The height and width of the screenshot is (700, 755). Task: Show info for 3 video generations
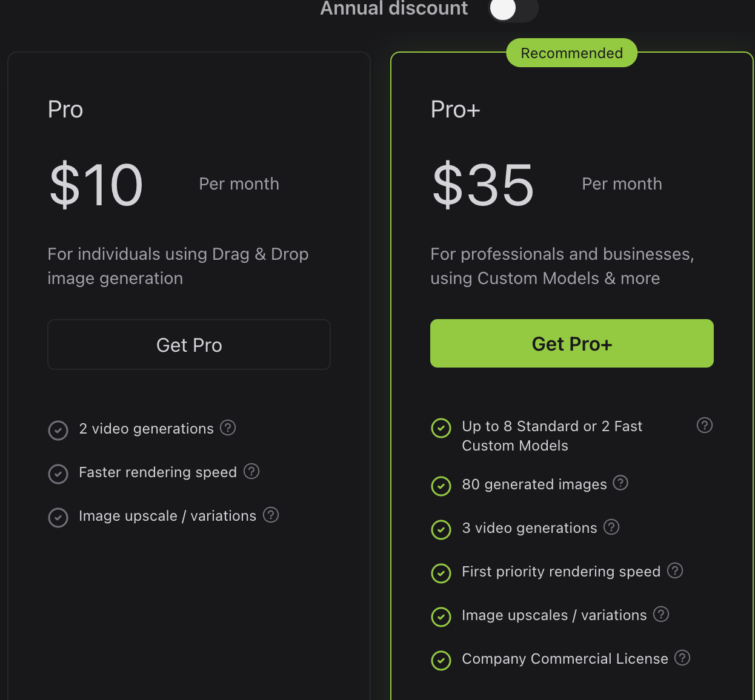pos(611,527)
